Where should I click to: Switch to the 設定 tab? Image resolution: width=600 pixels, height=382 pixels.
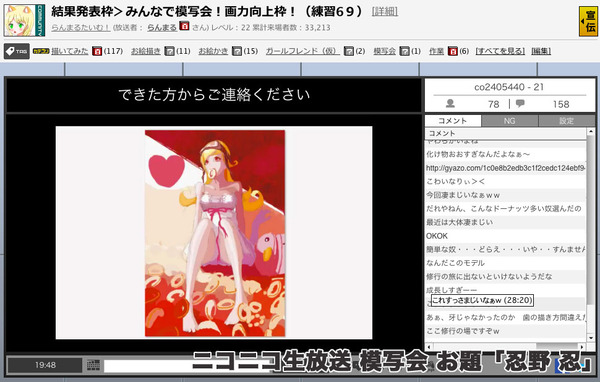click(x=566, y=121)
